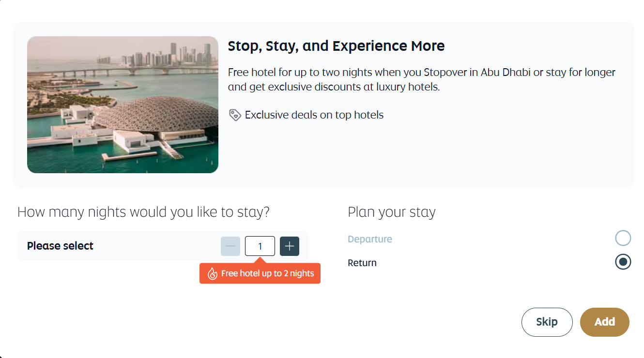Screen dimensions: 644x358
Task: Click the Please select label
Action: pos(60,246)
